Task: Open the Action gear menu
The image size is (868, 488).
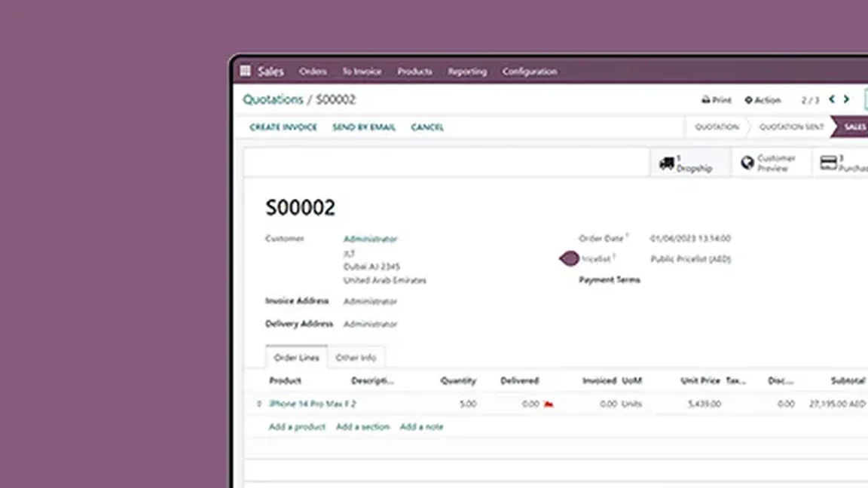Action: [763, 99]
